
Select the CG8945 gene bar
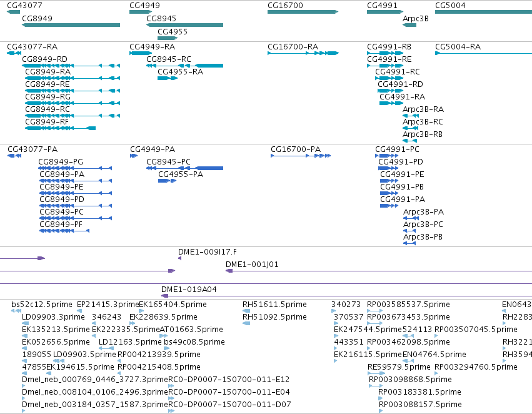185,25
